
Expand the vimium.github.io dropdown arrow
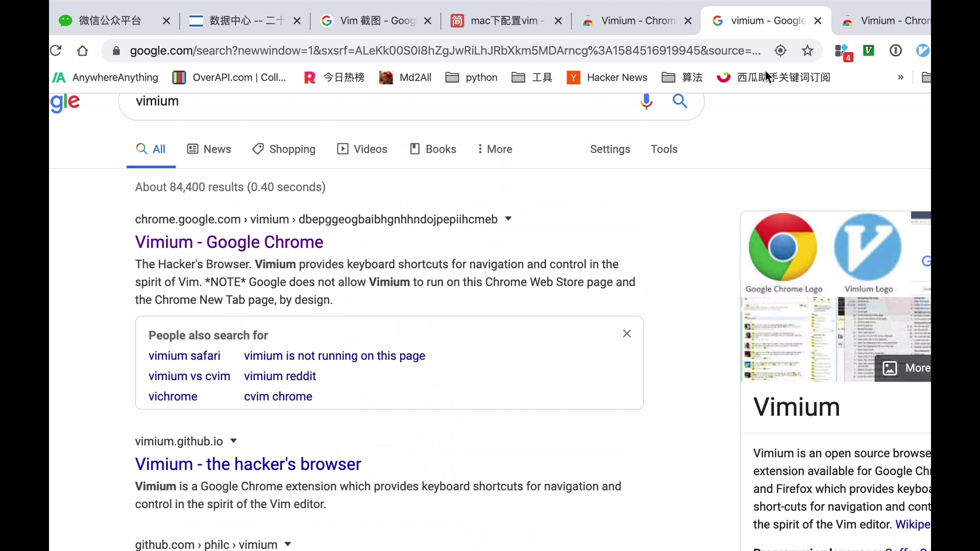[233, 441]
